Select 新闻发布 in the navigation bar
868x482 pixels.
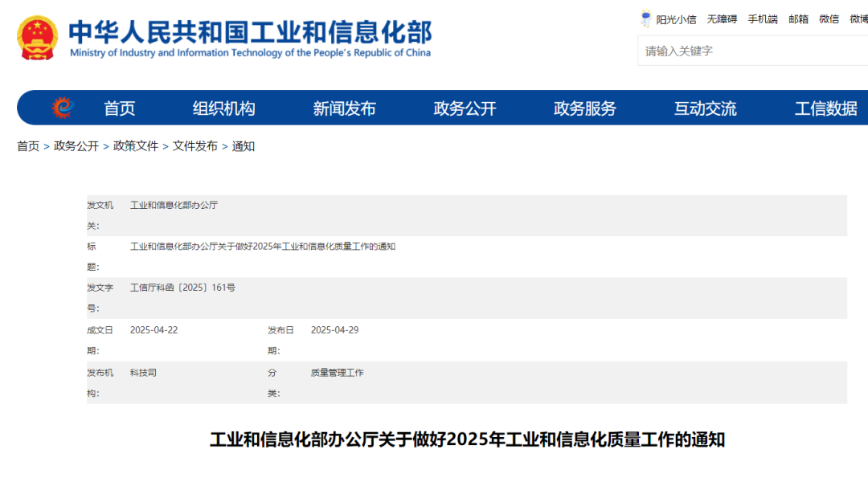click(x=344, y=108)
